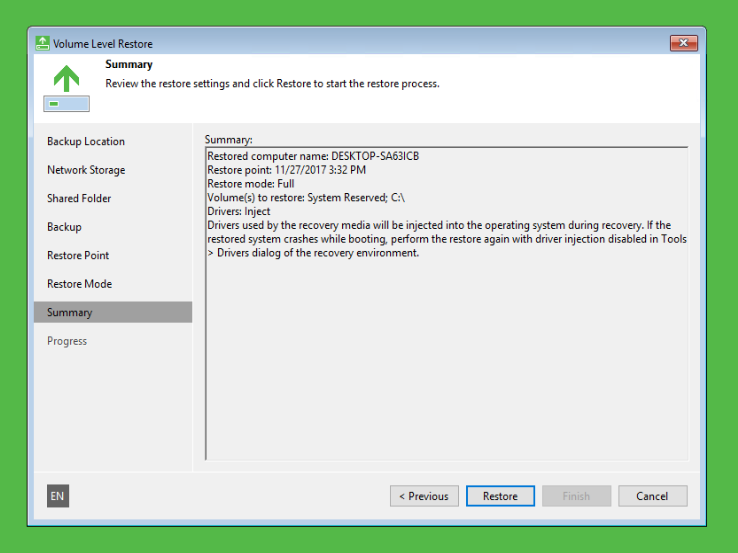Close the Volume Level Restore window
Image resolution: width=738 pixels, height=553 pixels.
pyautogui.click(x=684, y=43)
